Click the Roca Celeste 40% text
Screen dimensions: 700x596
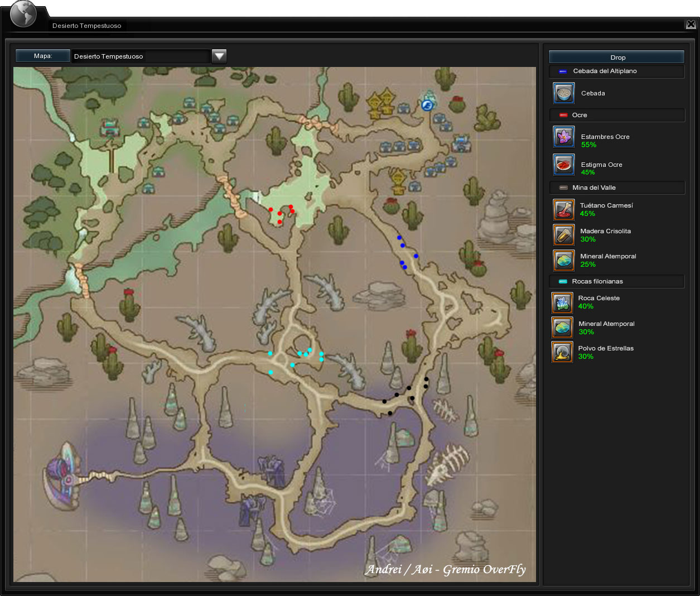pos(598,302)
